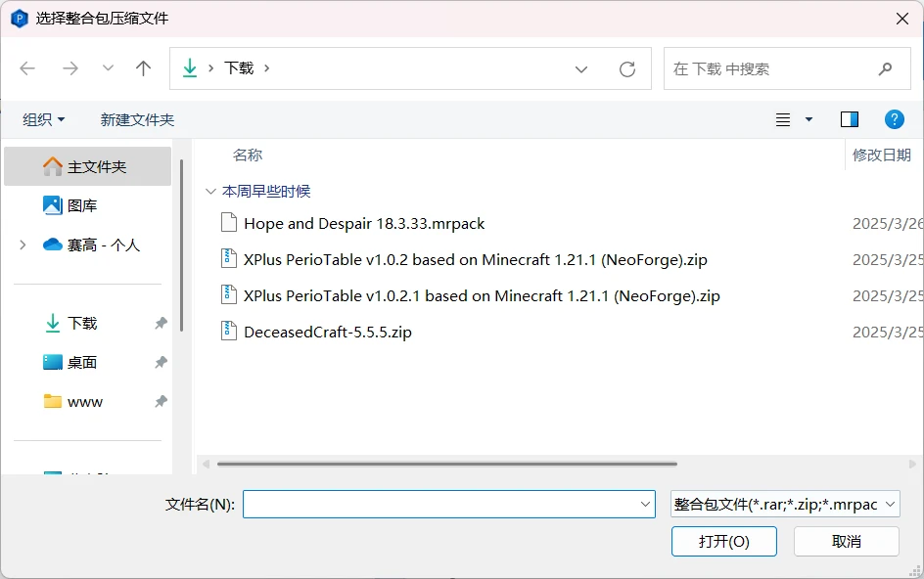Collapse the 本周早些时候 group

point(210,191)
